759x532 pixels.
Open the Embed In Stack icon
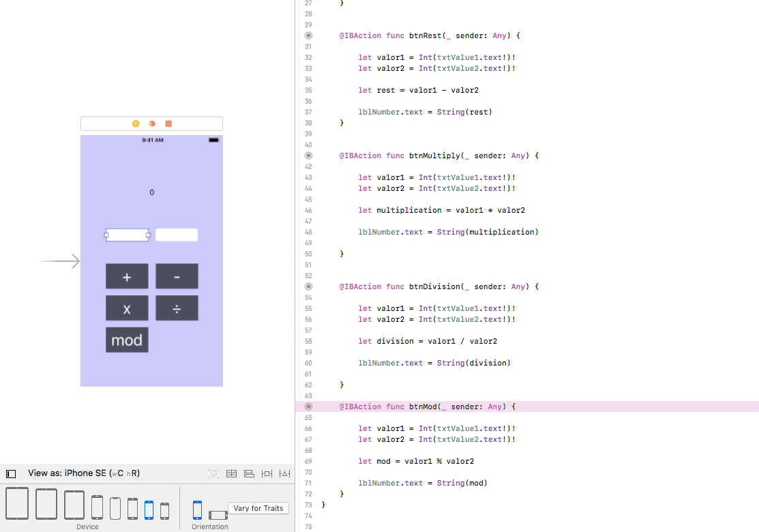pyautogui.click(x=231, y=473)
